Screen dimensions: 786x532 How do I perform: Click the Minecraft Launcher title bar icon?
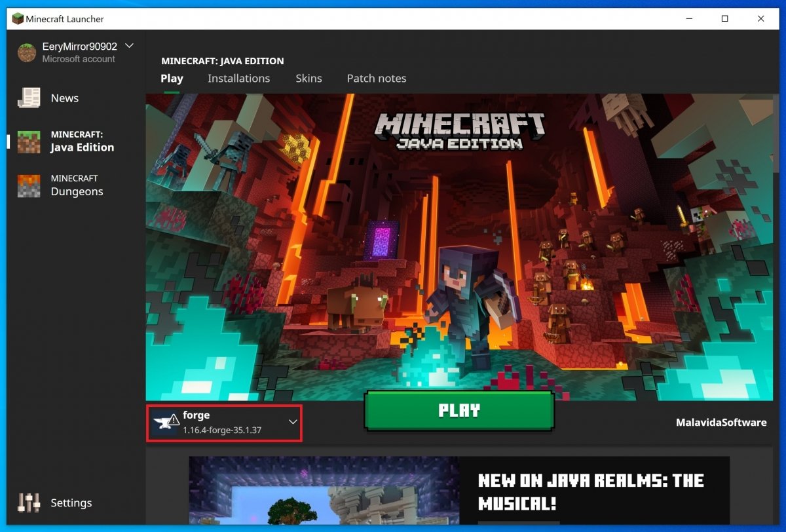pyautogui.click(x=18, y=19)
